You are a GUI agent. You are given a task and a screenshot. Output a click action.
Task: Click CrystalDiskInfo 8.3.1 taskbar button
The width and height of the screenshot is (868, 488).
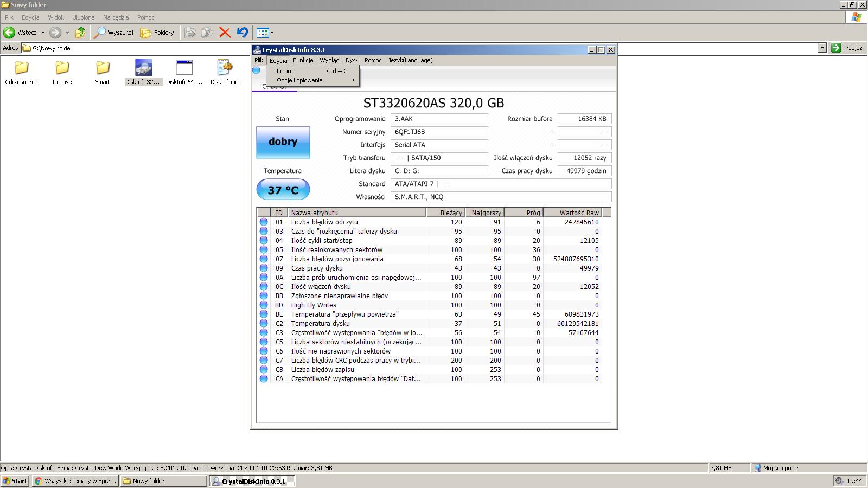point(252,481)
